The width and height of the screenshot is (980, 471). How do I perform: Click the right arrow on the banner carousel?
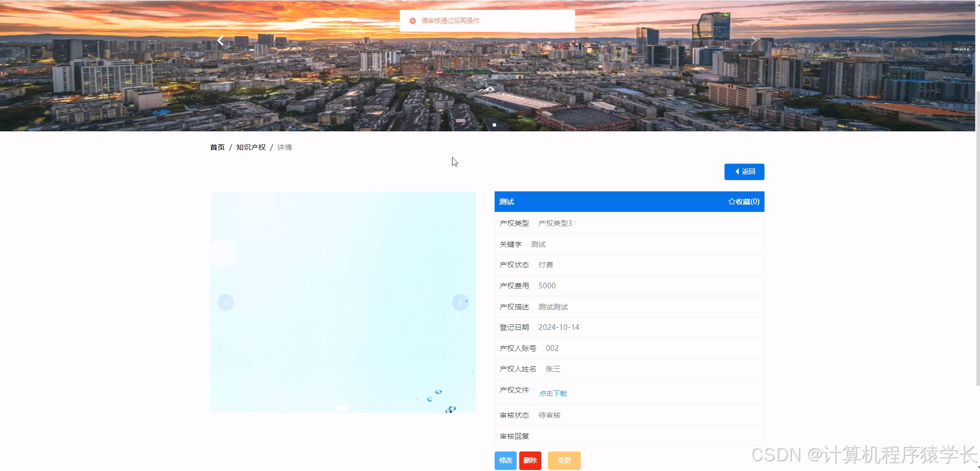tap(754, 40)
